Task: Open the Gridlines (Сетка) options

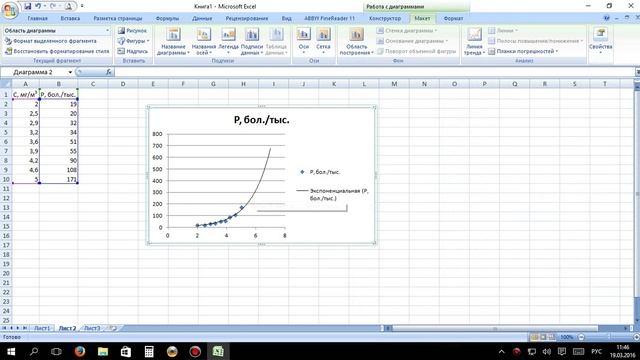Action: coord(323,42)
